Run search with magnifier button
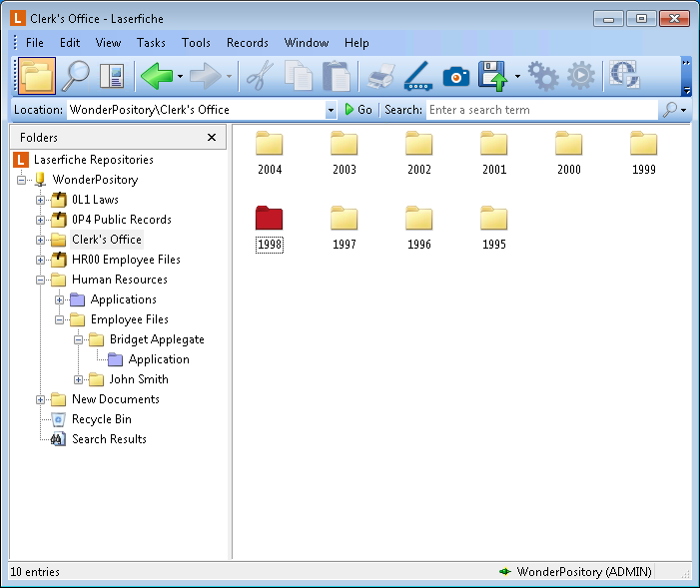700x588 pixels. pyautogui.click(x=670, y=110)
